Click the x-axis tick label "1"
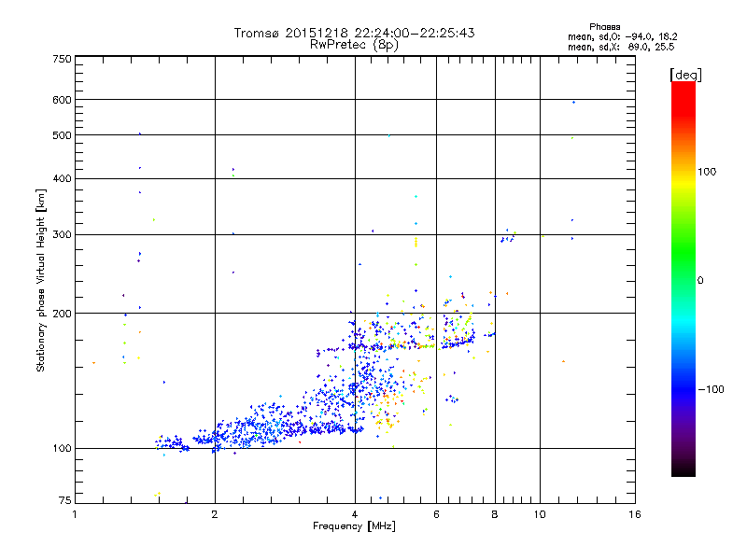 [75, 514]
